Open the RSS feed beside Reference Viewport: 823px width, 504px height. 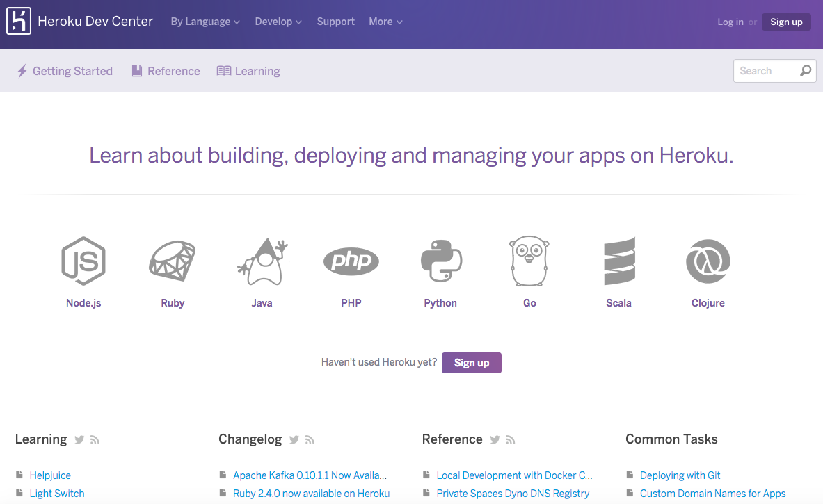click(511, 439)
